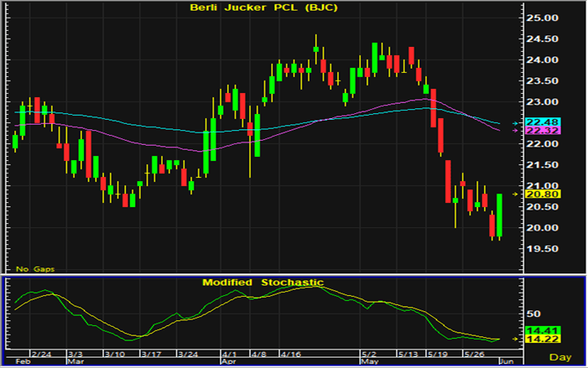The height and width of the screenshot is (368, 588).
Task: Click the yellow arrow beside stochastic value 14.22
Action: click(517, 339)
